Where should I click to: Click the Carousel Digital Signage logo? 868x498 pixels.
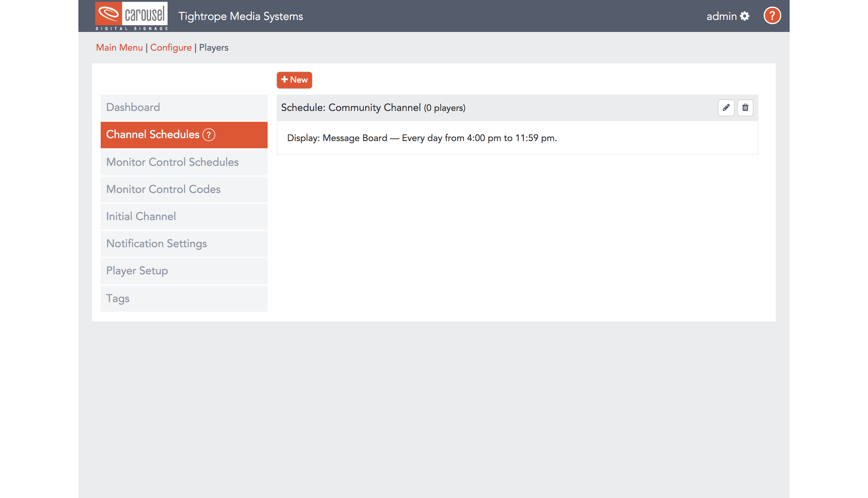click(131, 16)
